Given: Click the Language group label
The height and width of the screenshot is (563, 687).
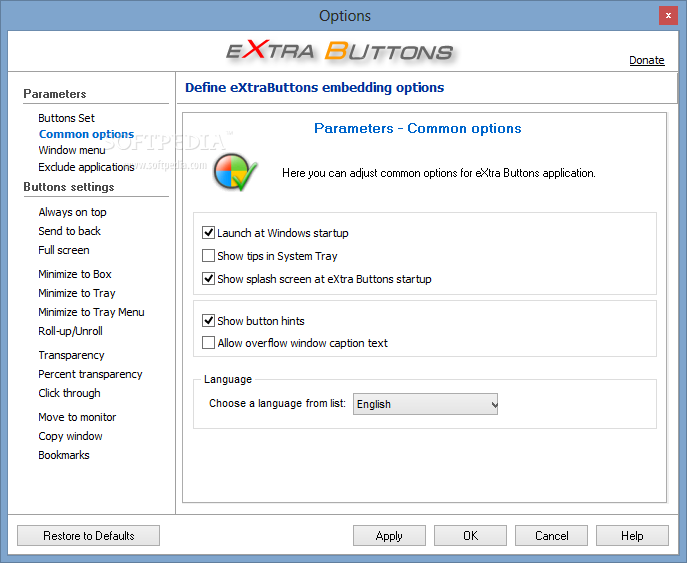Looking at the screenshot, I should [x=228, y=379].
